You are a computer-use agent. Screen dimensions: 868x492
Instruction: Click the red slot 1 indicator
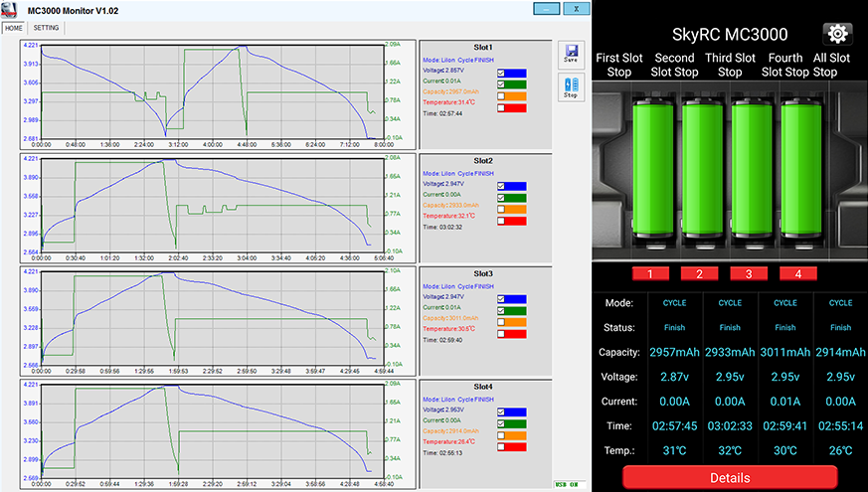[650, 273]
